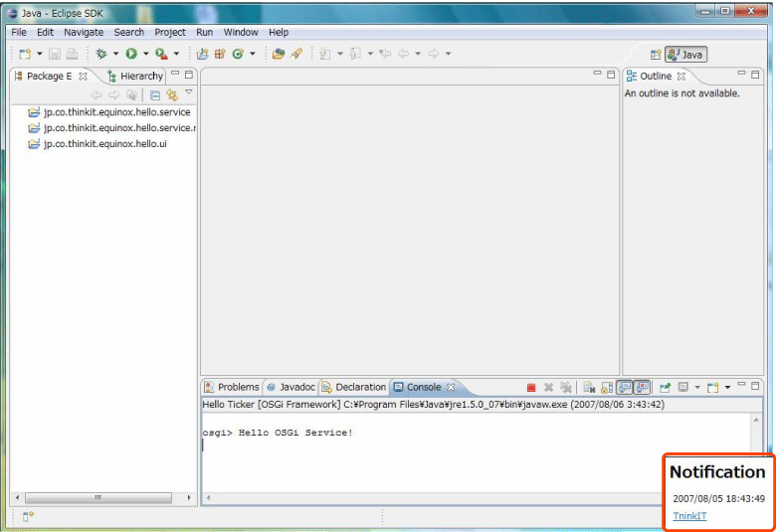
Task: Click the New Java Class icon
Action: pos(238,54)
